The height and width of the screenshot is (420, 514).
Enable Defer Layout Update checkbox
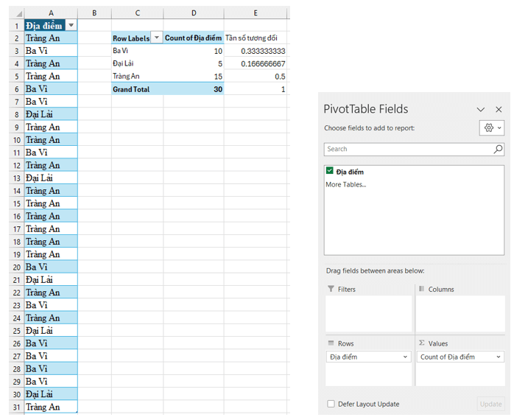331,404
